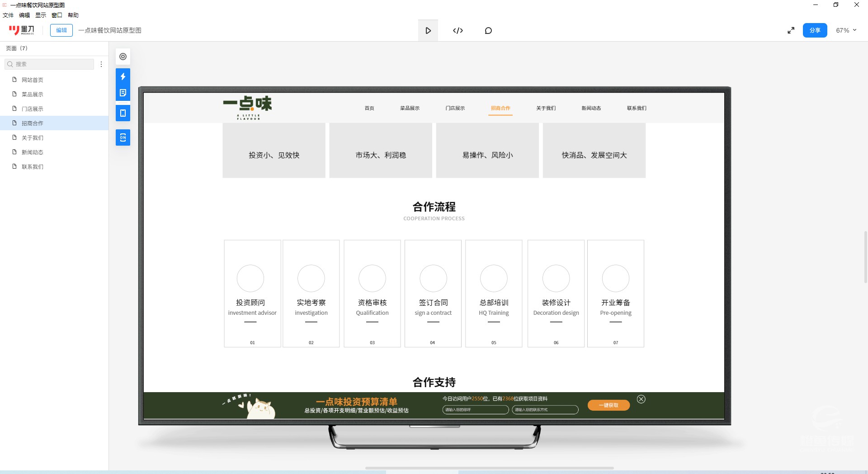Viewport: 868px width, 474px height.
Task: Close the bottom promotion banner
Action: tap(641, 399)
